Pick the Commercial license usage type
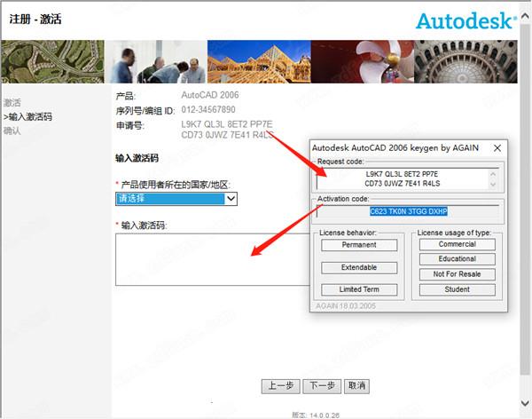 pos(457,244)
